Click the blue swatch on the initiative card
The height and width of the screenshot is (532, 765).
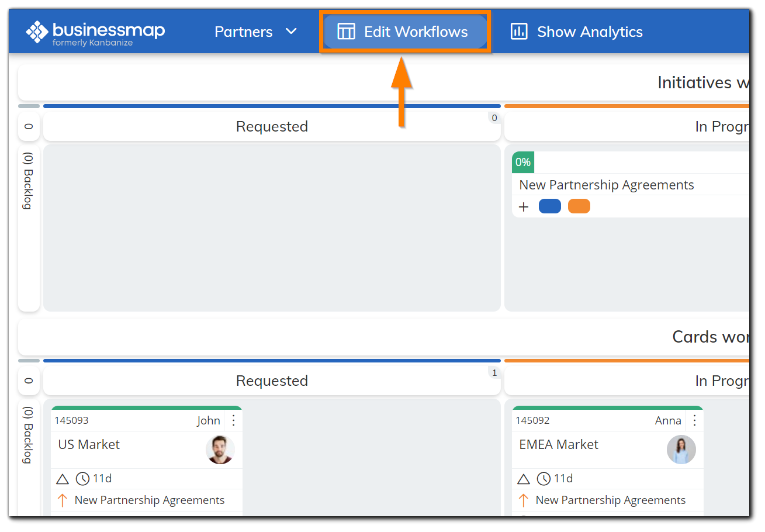click(549, 206)
